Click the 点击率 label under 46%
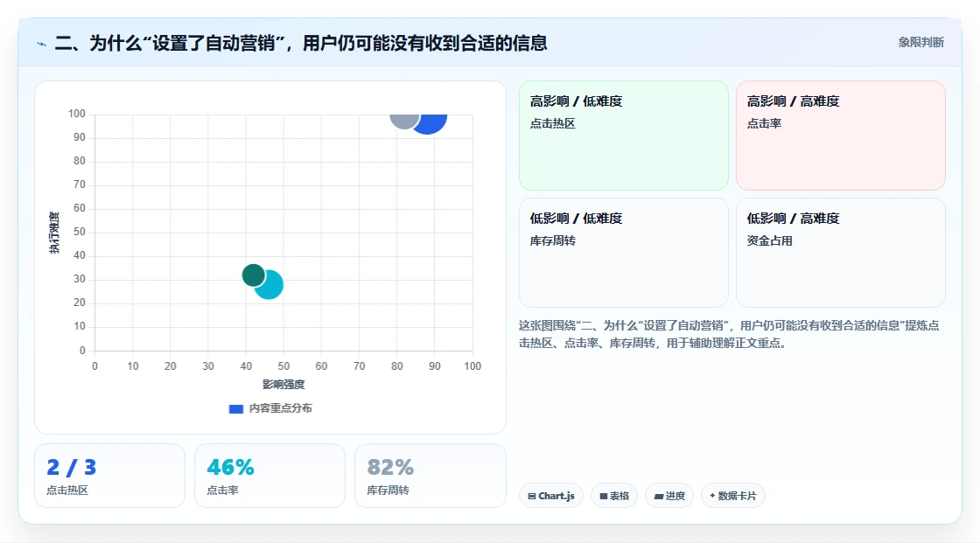 click(222, 491)
